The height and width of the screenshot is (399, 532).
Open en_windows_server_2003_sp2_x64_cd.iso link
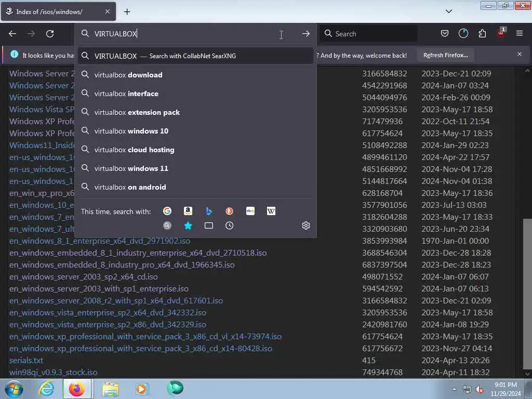coord(84,277)
